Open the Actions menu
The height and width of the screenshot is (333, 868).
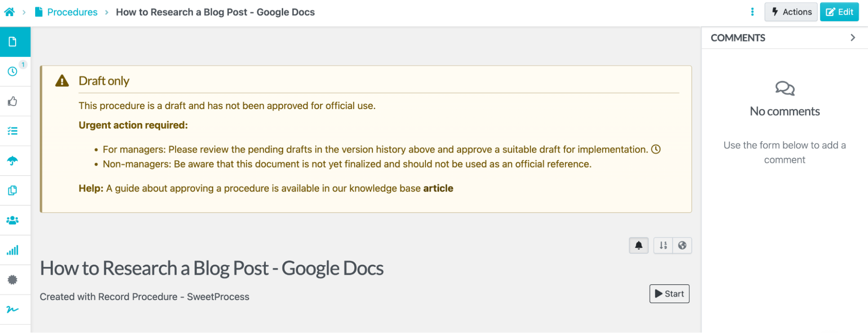click(x=791, y=12)
